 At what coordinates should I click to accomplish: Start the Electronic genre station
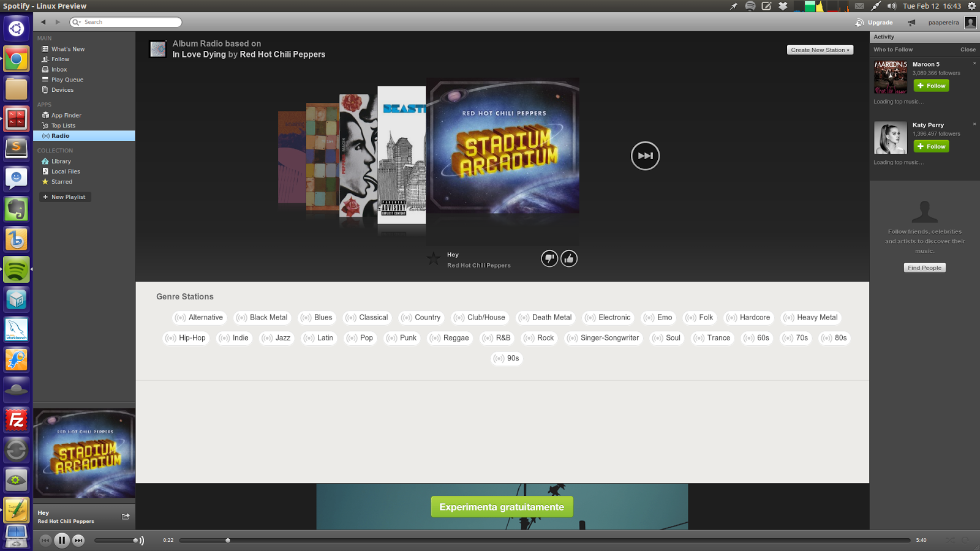click(608, 318)
